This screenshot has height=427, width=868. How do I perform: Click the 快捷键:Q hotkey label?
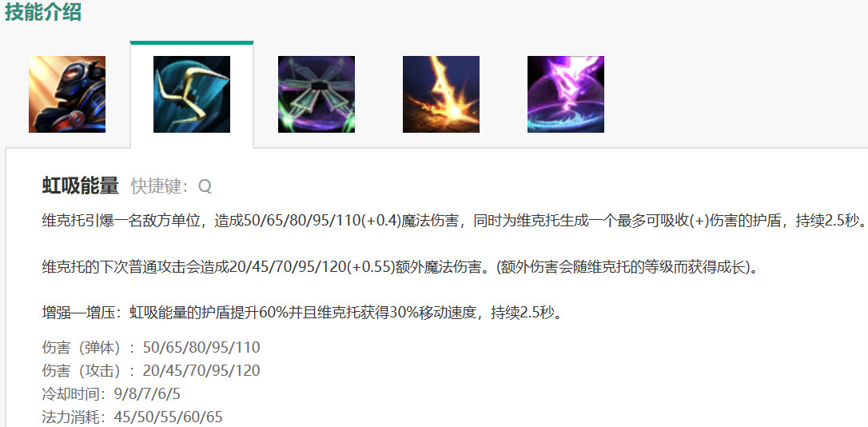[172, 186]
